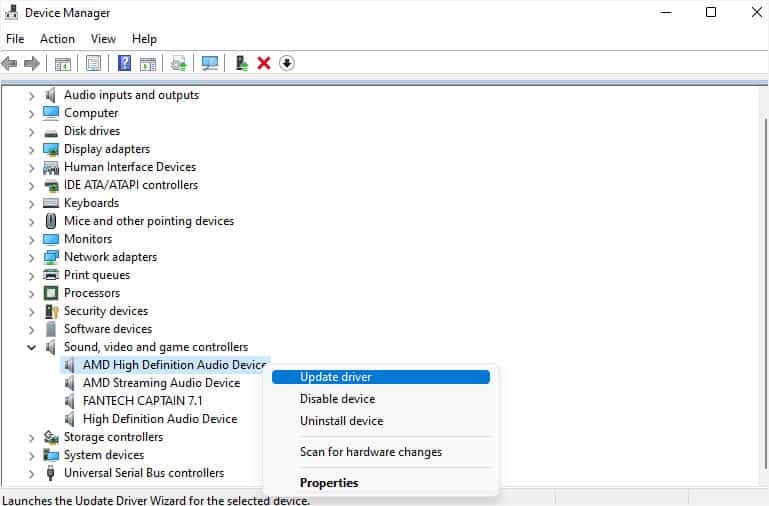The width and height of the screenshot is (769, 506).
Task: Expand the Network adapters category
Action: [31, 258]
